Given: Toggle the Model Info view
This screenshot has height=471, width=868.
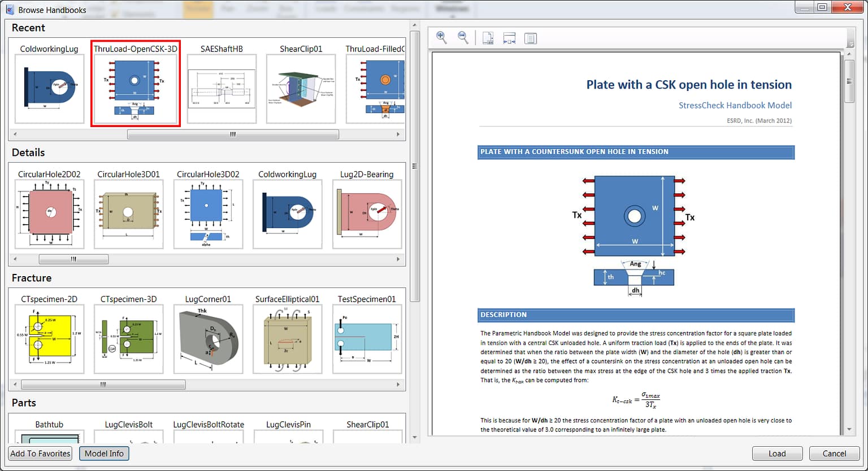Looking at the screenshot, I should tap(104, 453).
